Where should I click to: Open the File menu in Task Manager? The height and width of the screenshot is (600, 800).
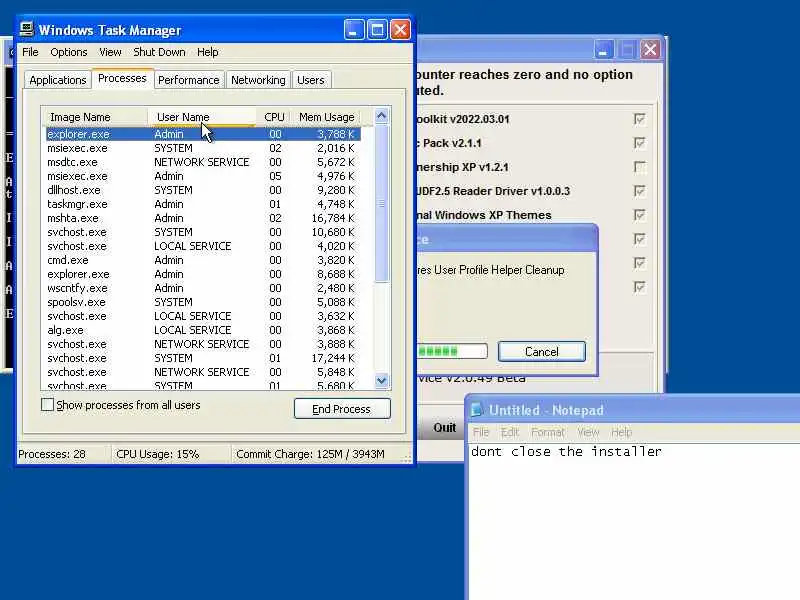tap(30, 52)
